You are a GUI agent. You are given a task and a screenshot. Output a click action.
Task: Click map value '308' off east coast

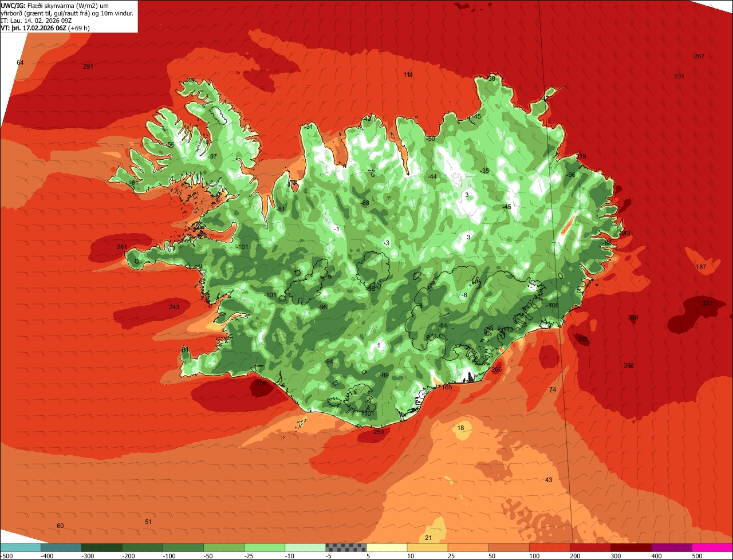(633, 317)
